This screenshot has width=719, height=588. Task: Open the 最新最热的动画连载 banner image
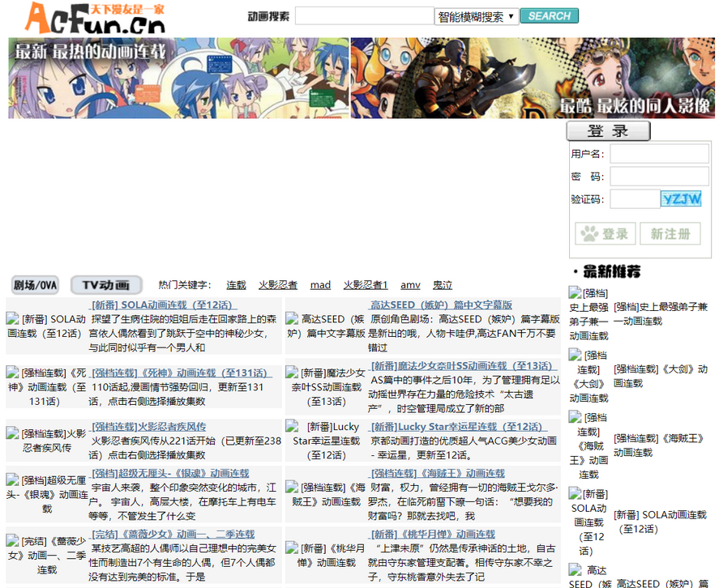[178, 78]
